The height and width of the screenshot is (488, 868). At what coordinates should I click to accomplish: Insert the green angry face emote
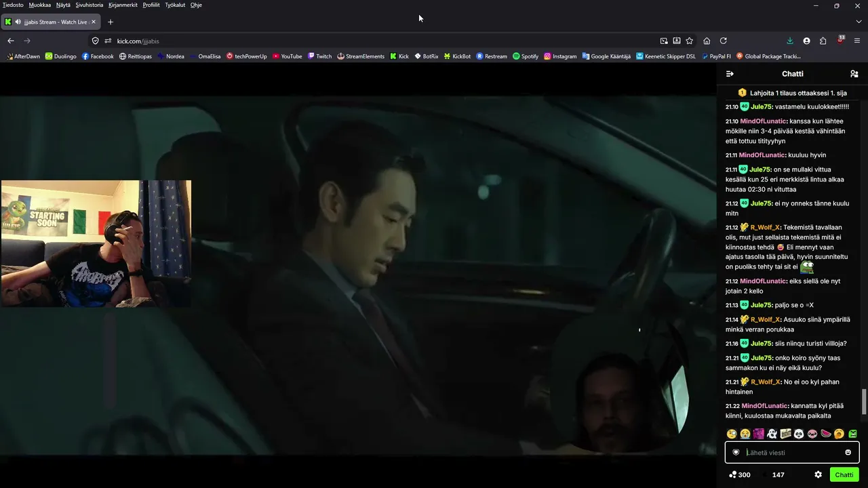852,434
